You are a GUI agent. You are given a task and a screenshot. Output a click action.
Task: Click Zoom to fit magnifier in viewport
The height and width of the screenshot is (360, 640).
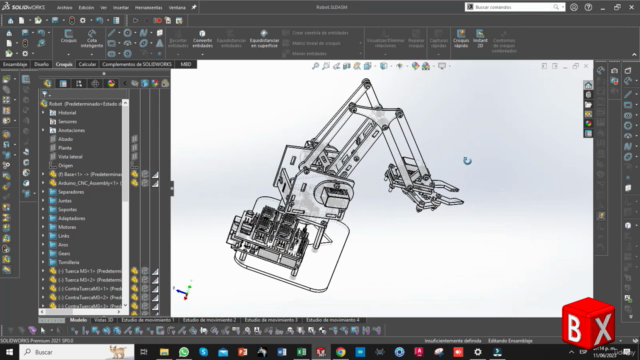[x=316, y=66]
